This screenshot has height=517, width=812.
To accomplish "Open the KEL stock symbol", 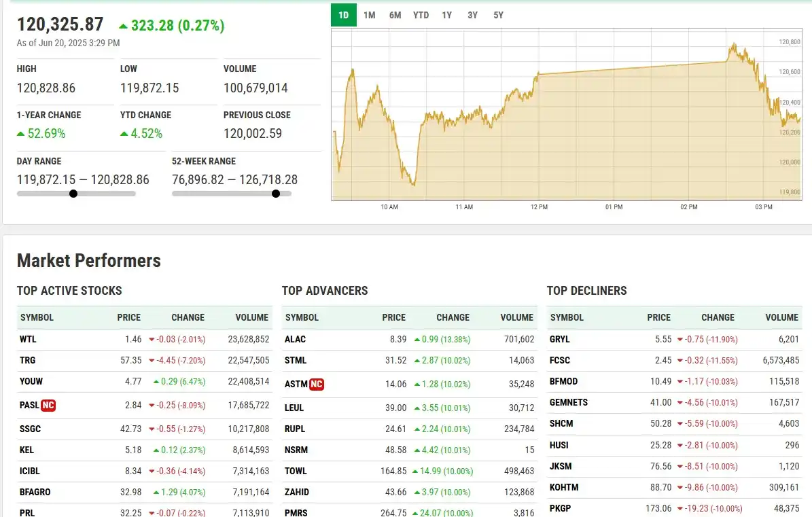I will (x=27, y=450).
